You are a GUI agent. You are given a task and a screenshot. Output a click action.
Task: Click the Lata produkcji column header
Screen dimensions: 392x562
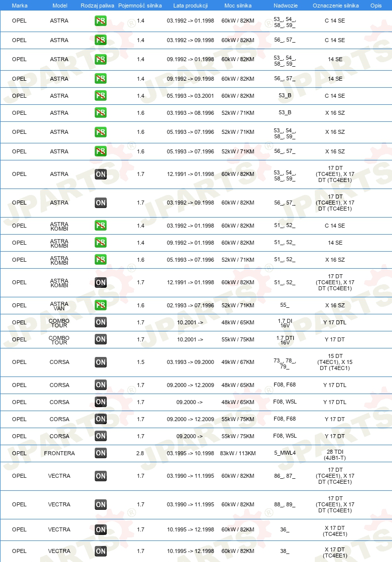click(x=190, y=6)
